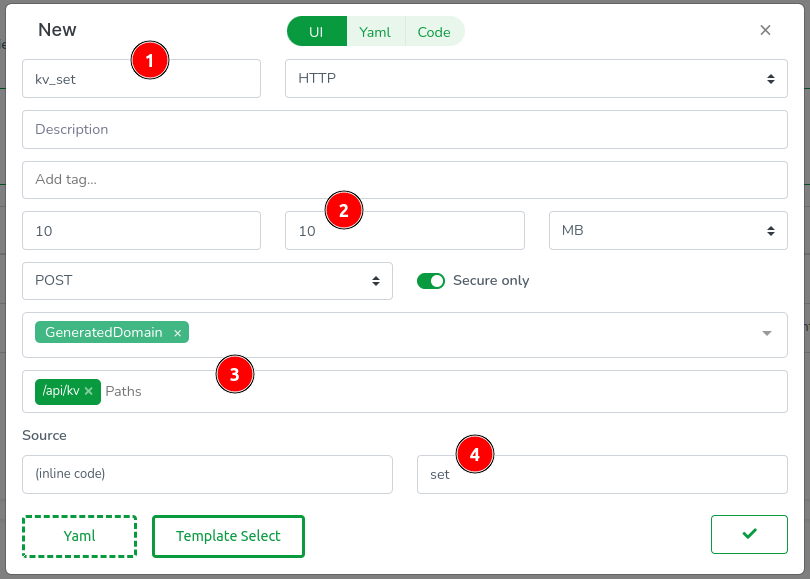This screenshot has width=810, height=579.
Task: Remove the GeneratedDomain tag
Action: click(178, 333)
